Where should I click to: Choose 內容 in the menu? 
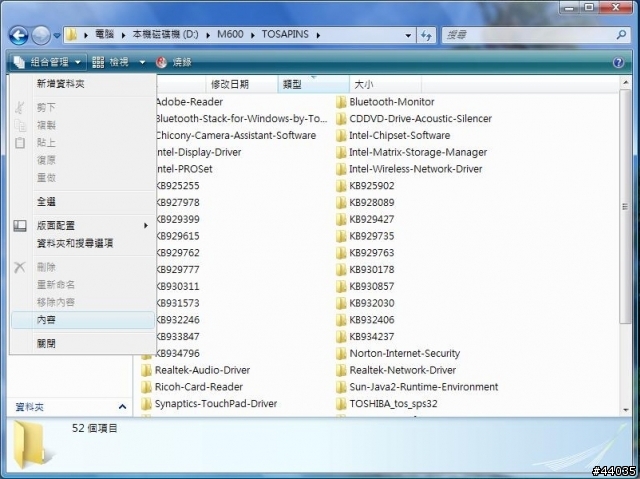pos(83,320)
